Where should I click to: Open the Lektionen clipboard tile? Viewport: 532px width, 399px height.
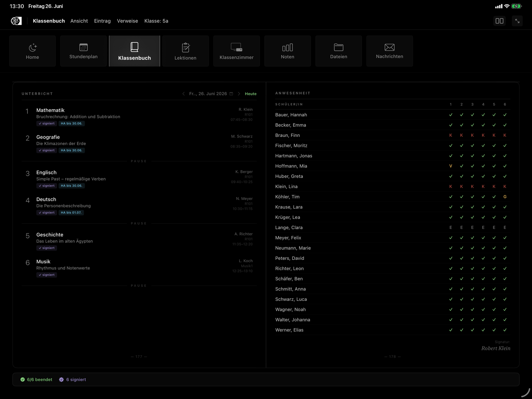(185, 51)
